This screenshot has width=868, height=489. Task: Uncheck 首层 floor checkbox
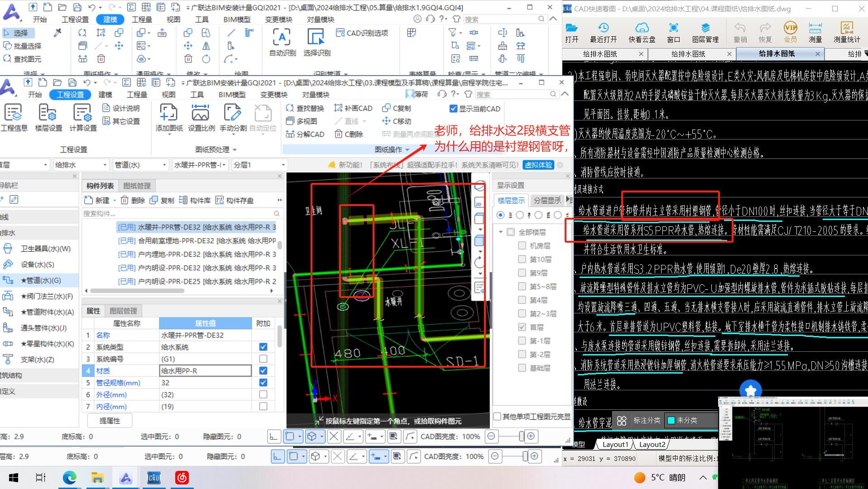pos(522,327)
